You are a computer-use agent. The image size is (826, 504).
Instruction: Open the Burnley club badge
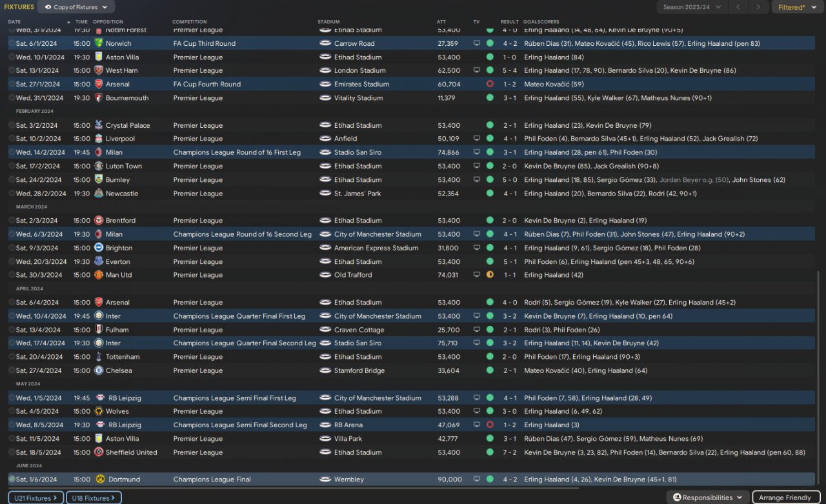pyautogui.click(x=99, y=180)
